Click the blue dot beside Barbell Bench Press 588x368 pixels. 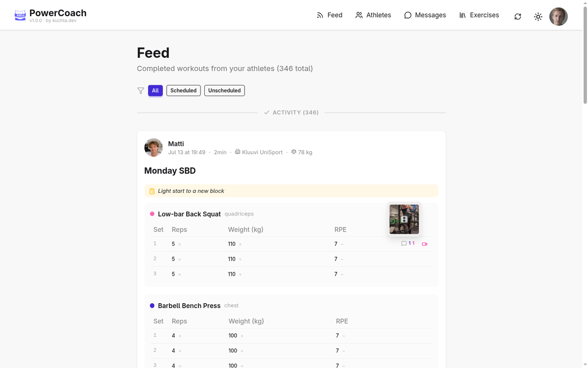152,306
